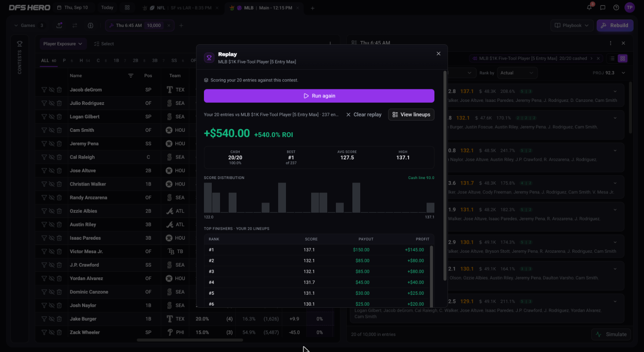This screenshot has width=644, height=352.
Task: Expand the Games selector
Action: pyautogui.click(x=28, y=26)
